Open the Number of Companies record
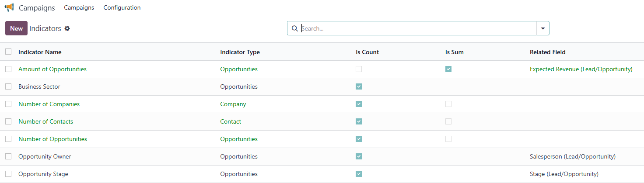The width and height of the screenshot is (644, 183). pyautogui.click(x=49, y=104)
